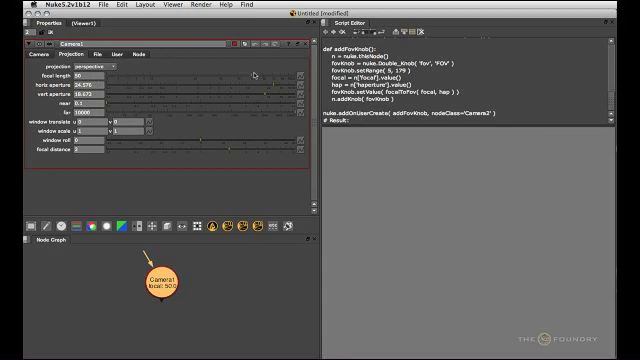
Task: Switch to the User tab
Action: [x=117, y=54]
